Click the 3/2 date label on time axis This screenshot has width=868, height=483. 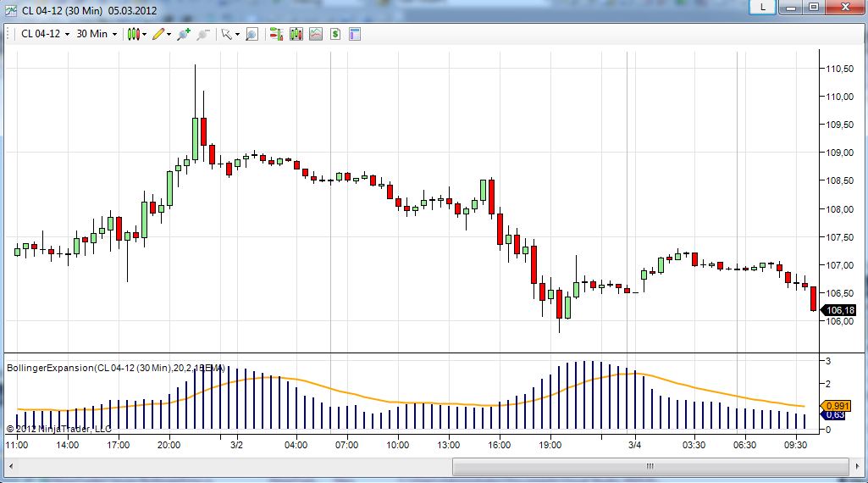pyautogui.click(x=236, y=445)
